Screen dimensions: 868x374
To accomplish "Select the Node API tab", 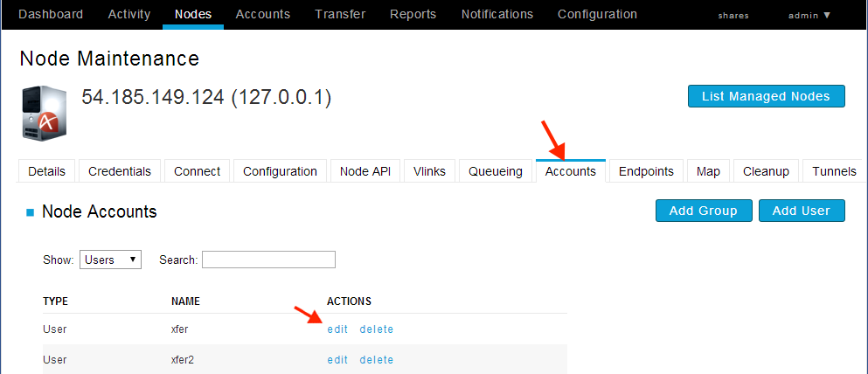I will (365, 171).
